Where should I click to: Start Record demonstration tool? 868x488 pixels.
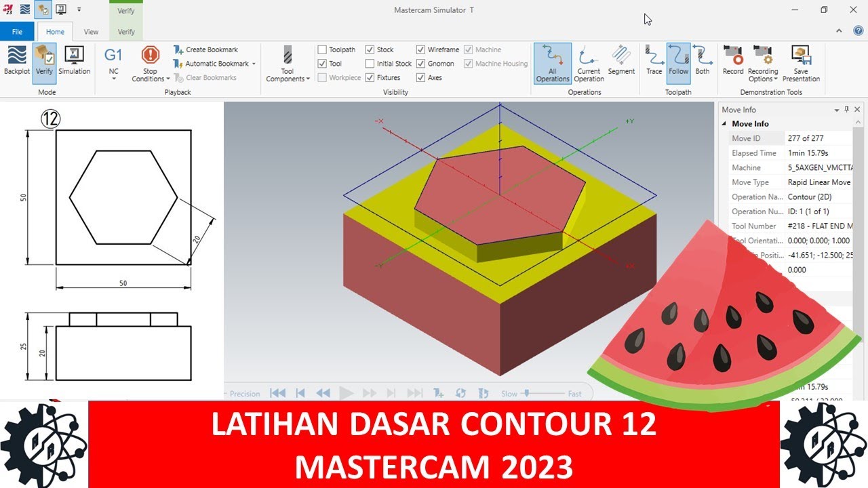[733, 60]
